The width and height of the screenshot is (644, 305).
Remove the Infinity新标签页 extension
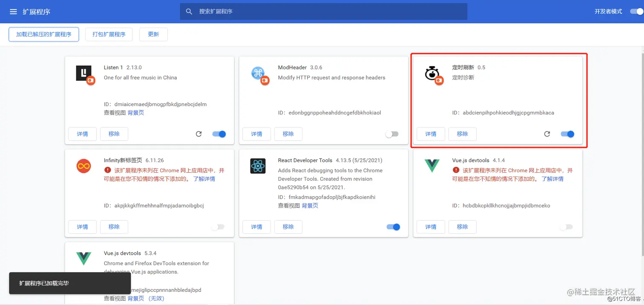(114, 227)
